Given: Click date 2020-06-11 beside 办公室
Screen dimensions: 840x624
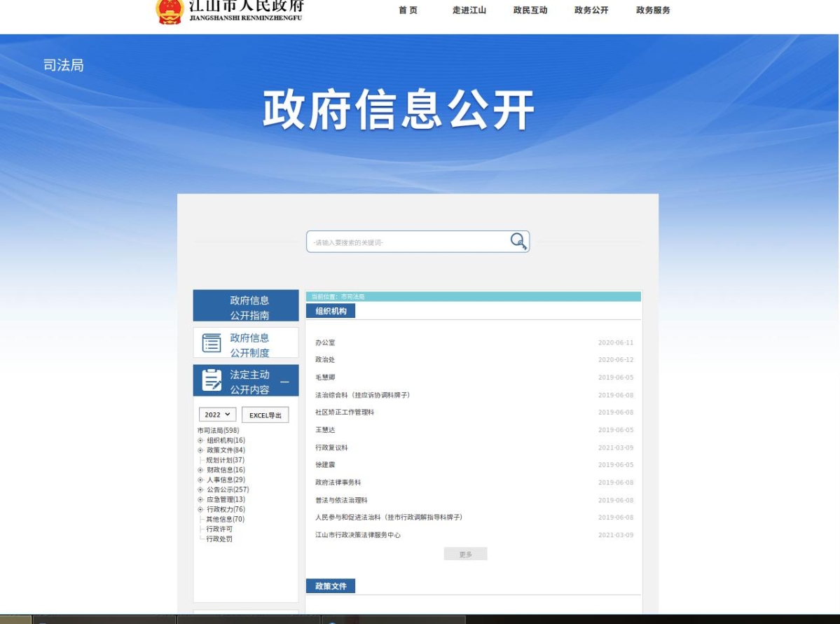Looking at the screenshot, I should click(x=616, y=342).
